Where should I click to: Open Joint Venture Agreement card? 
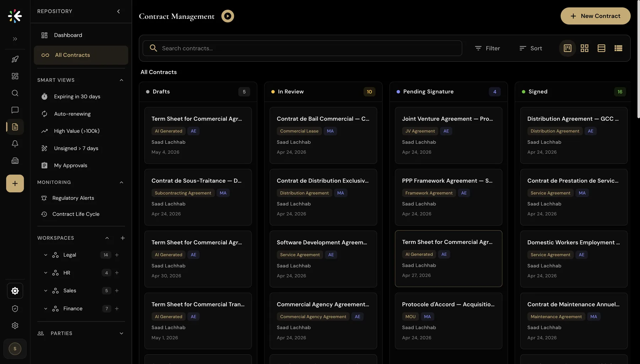click(x=448, y=135)
